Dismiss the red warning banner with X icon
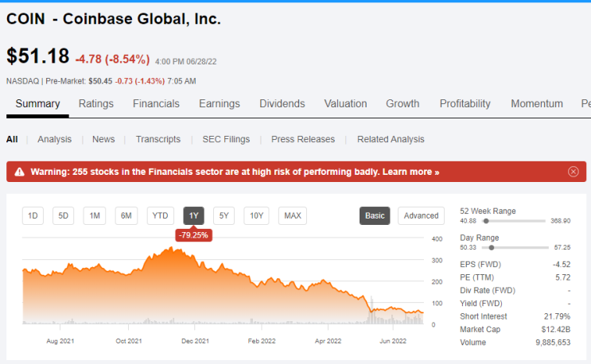The width and height of the screenshot is (591, 364). [x=573, y=172]
